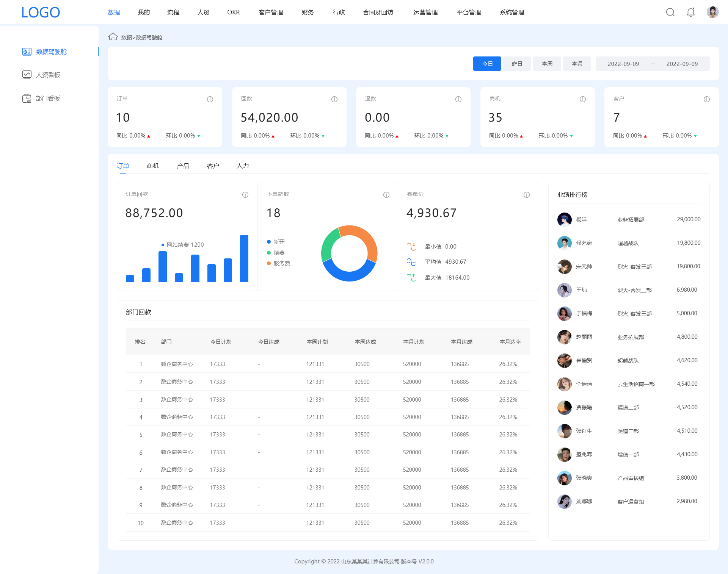Open 部门看板 sidebar item

tap(47, 99)
